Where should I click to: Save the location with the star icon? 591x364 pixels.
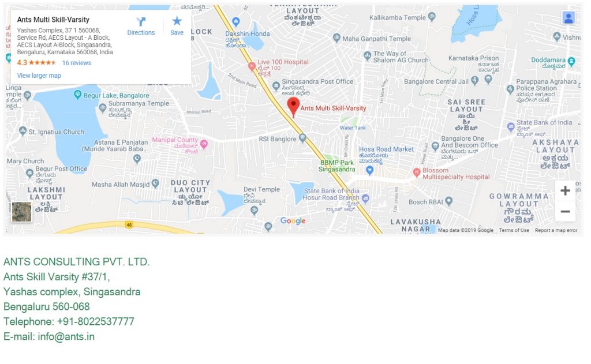(177, 27)
